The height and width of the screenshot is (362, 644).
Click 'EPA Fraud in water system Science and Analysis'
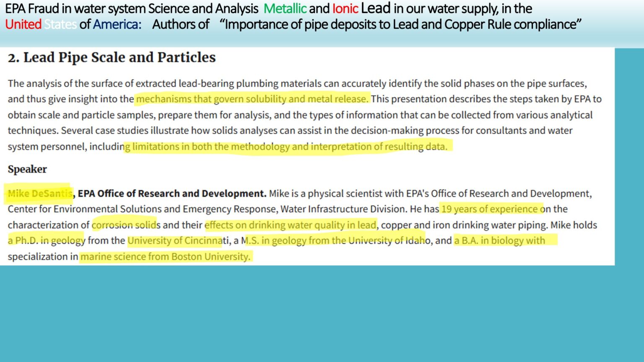(132, 8)
